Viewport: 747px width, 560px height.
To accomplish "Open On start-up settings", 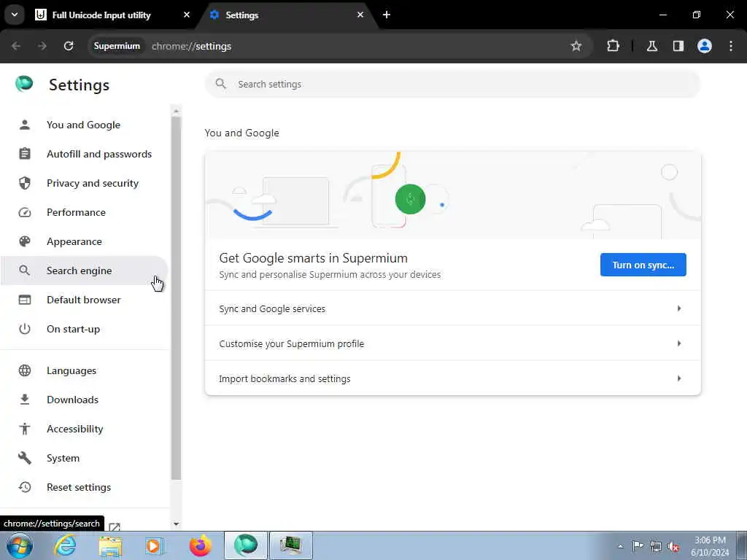I will click(84, 329).
